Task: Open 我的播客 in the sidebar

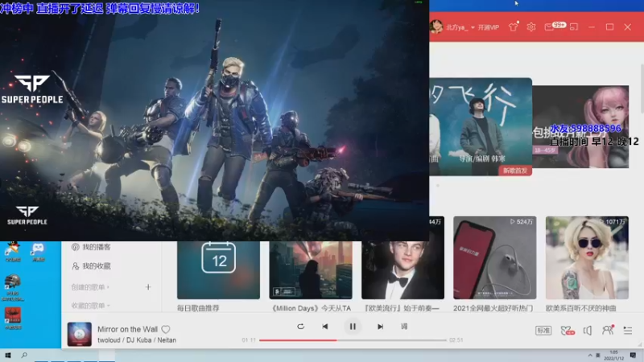Action: [x=91, y=247]
